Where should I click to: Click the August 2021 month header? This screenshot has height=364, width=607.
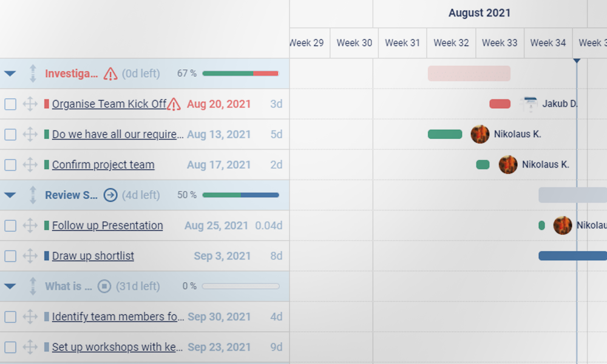coord(480,13)
